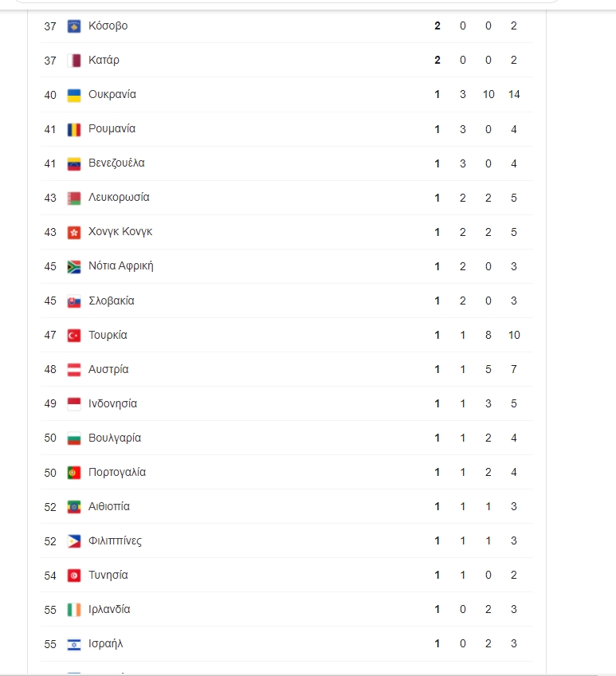Click the Kosovo flag icon
616x676 pixels.
(x=74, y=26)
